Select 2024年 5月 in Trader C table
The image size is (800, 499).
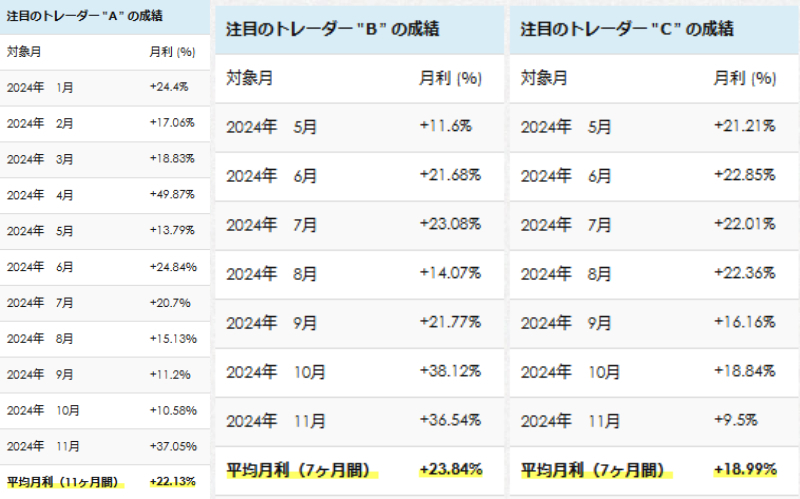(566, 127)
